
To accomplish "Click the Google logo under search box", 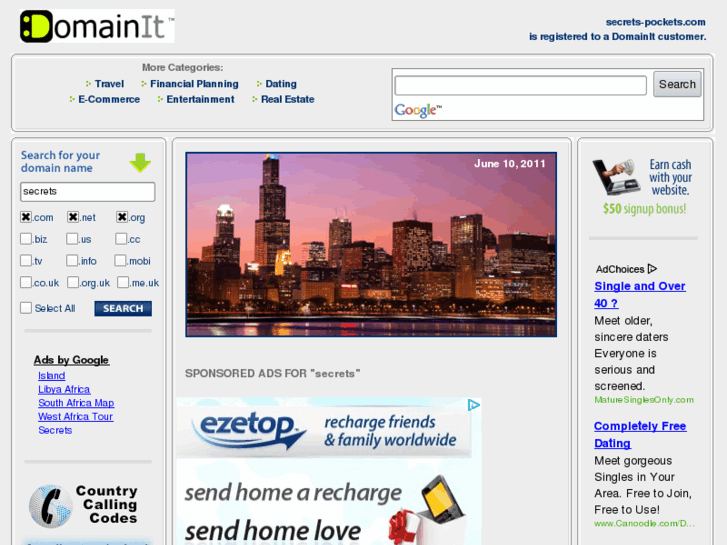I will (418, 110).
